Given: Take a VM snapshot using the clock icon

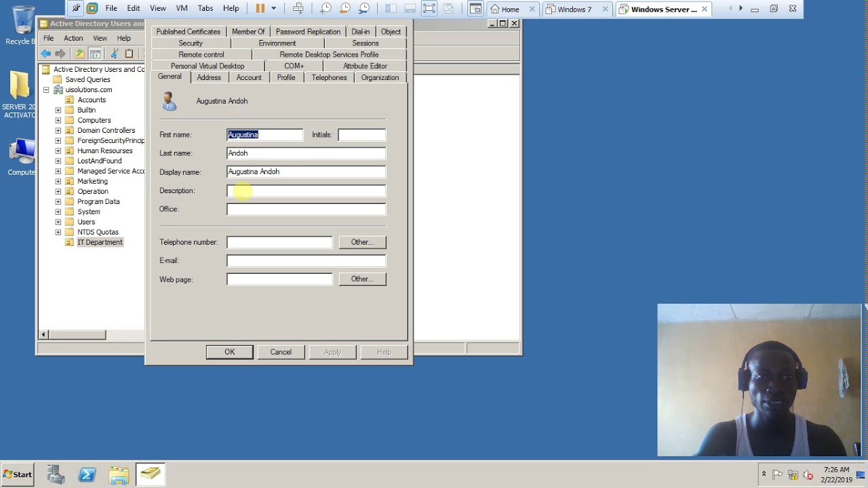Looking at the screenshot, I should click(x=325, y=9).
